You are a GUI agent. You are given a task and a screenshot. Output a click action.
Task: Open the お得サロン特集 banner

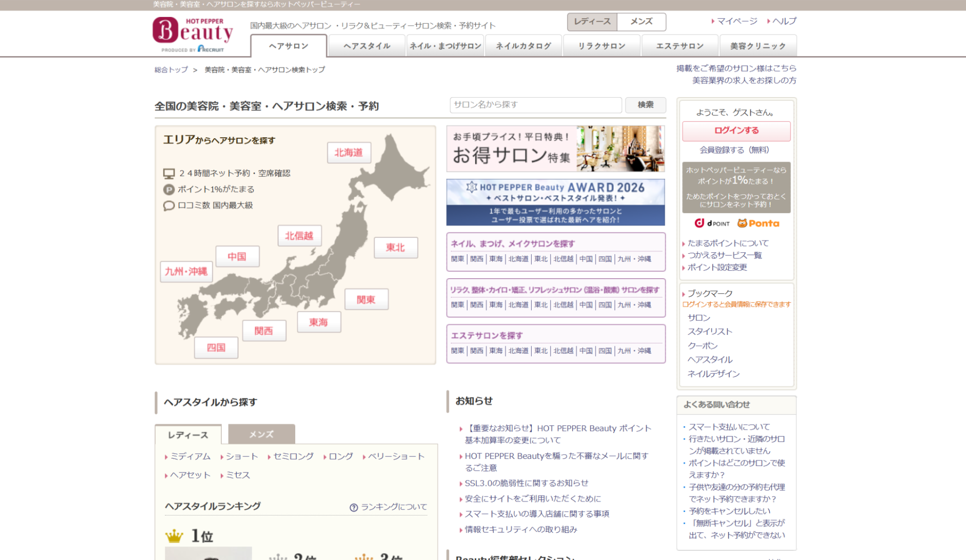(x=555, y=149)
